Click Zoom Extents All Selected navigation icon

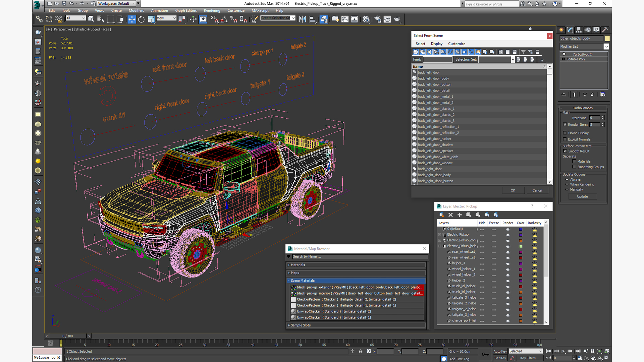click(x=607, y=351)
